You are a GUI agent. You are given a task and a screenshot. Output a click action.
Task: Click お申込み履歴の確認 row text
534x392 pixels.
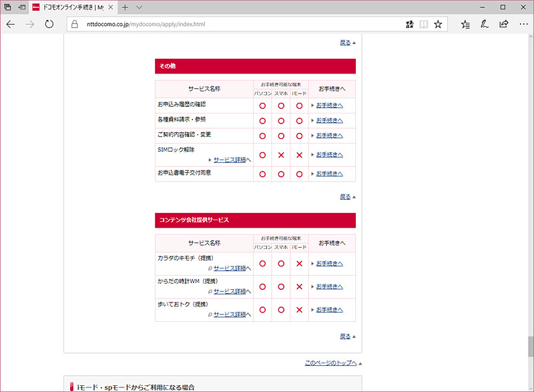coord(182,104)
